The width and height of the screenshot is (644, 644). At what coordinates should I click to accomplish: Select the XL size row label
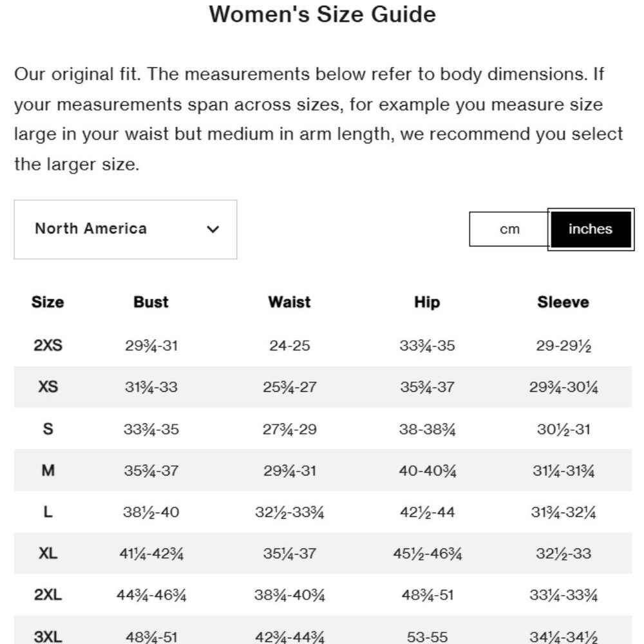click(x=48, y=553)
